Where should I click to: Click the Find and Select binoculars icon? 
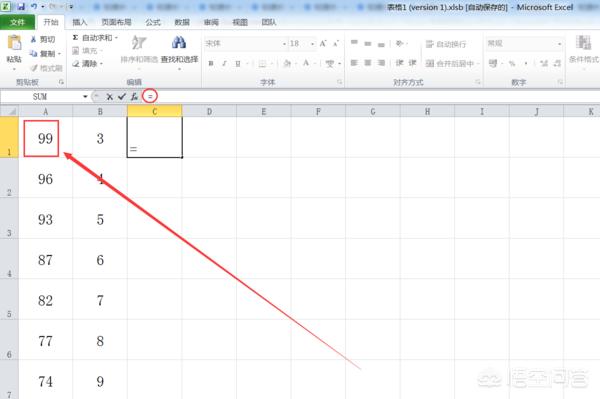pyautogui.click(x=179, y=42)
